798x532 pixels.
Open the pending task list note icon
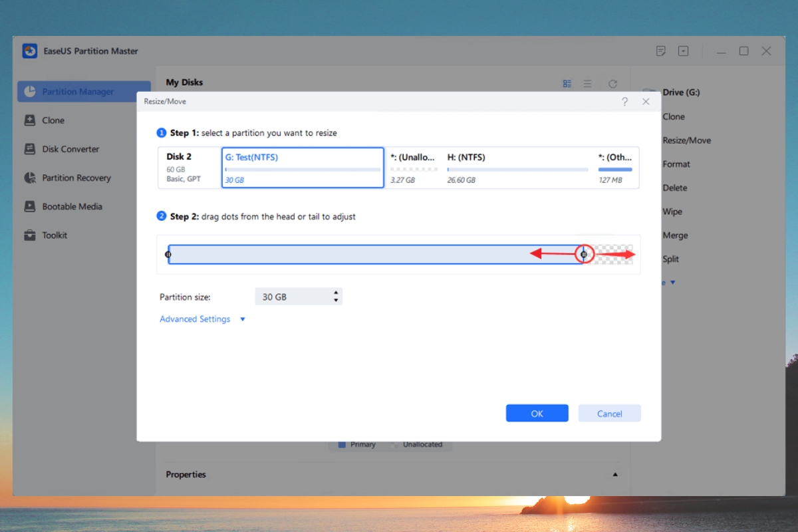pos(660,51)
